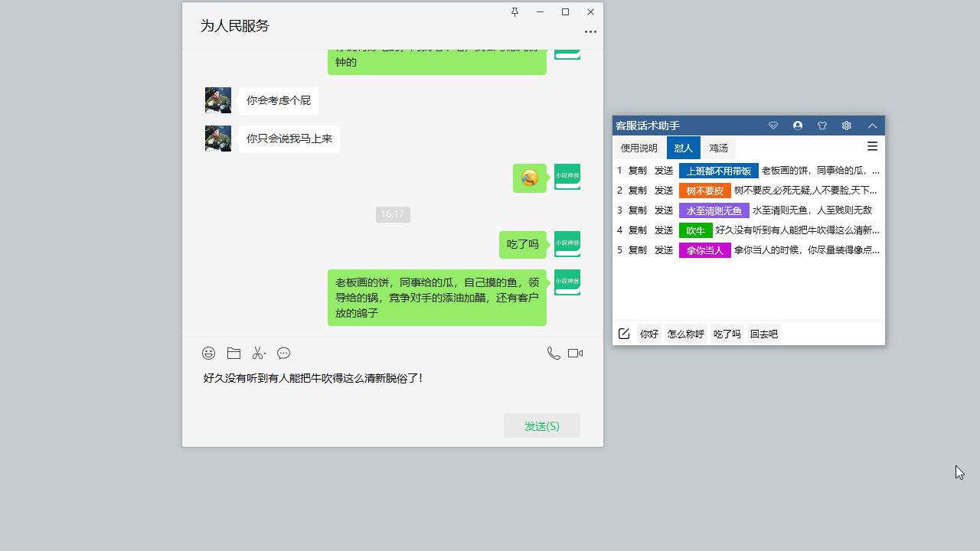Click the 16:17 timestamp label
The height and width of the screenshot is (551, 980).
coord(393,214)
